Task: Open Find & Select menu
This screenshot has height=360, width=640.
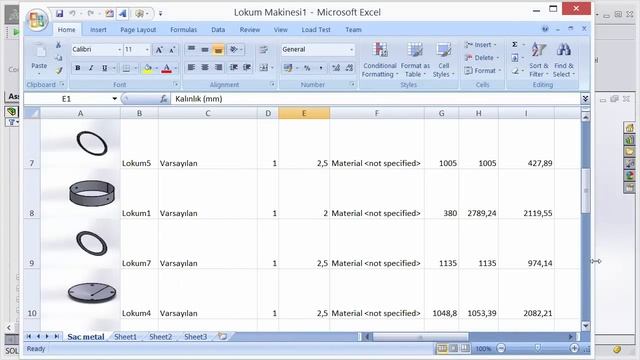Action: click(564, 60)
